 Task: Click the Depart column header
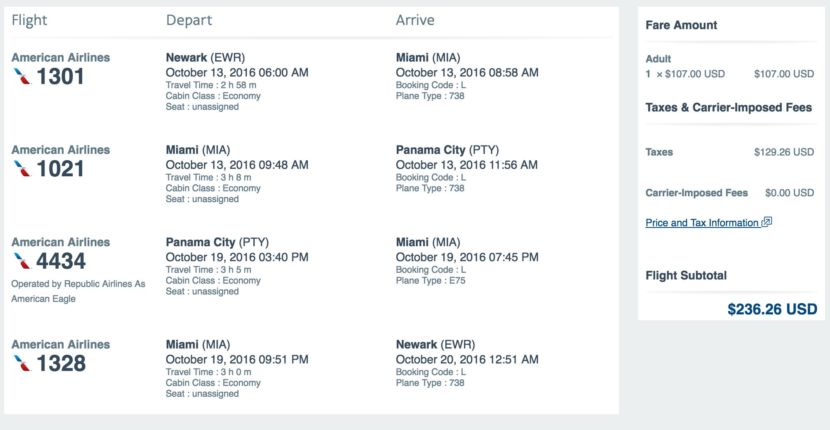click(188, 20)
